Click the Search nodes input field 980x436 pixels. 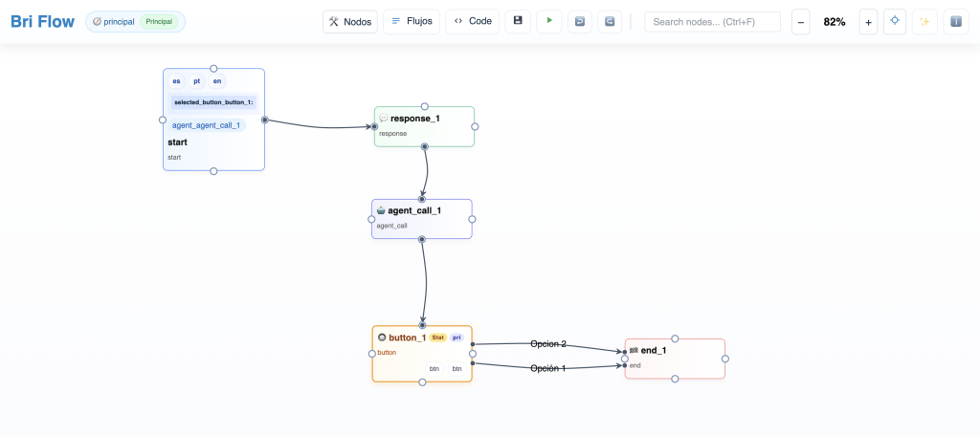(712, 21)
